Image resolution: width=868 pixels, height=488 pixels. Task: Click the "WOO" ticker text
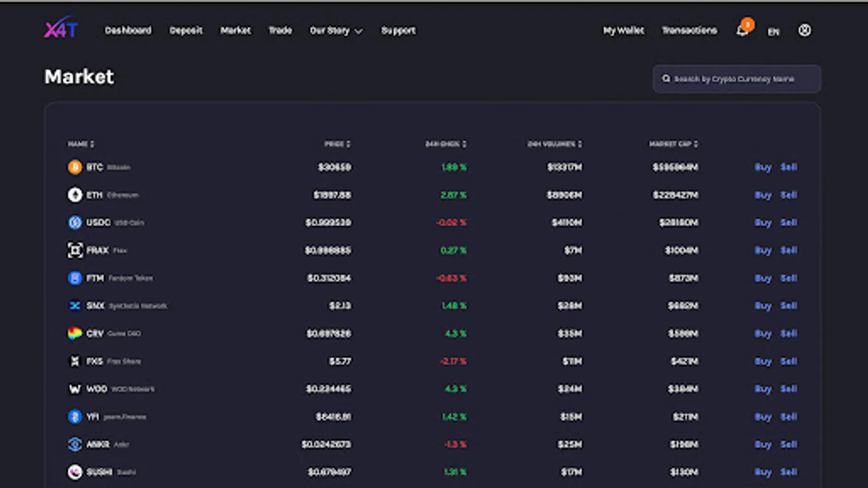click(x=97, y=389)
